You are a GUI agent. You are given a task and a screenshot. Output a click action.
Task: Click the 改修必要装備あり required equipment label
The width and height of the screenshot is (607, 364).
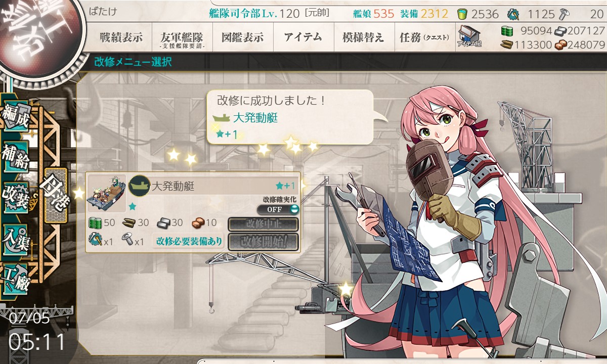(x=189, y=241)
